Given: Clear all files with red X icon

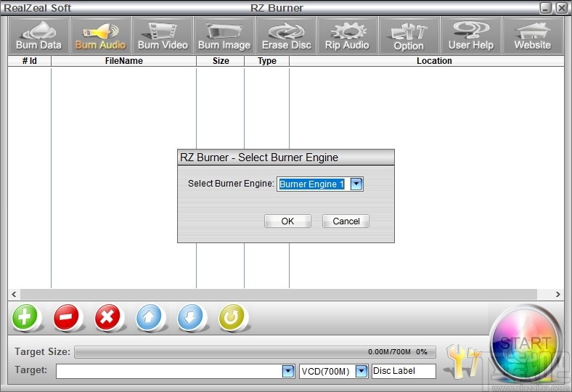Looking at the screenshot, I should (107, 317).
